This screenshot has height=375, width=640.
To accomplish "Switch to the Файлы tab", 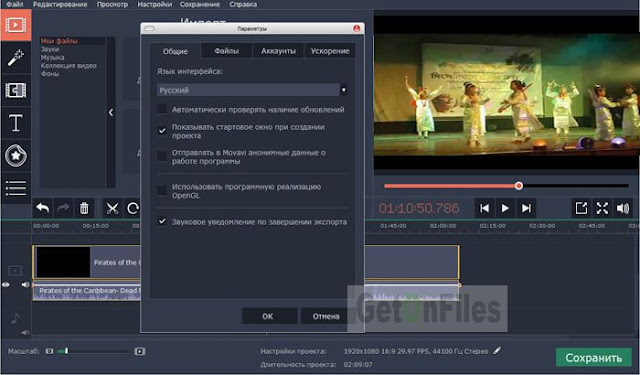I will [227, 51].
